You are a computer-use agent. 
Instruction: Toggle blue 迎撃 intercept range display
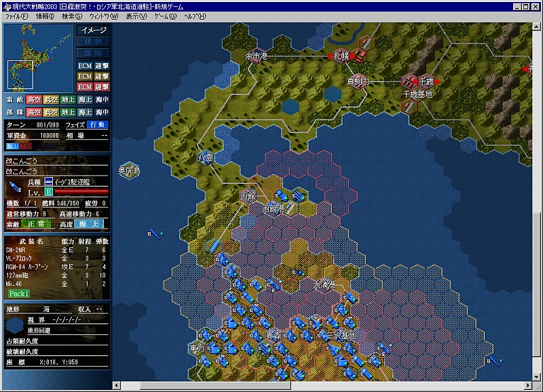click(x=102, y=66)
